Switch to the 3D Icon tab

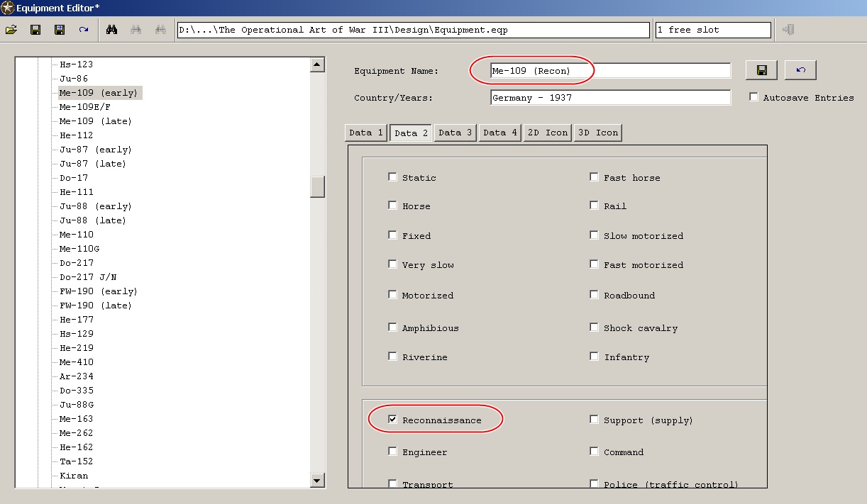point(597,133)
